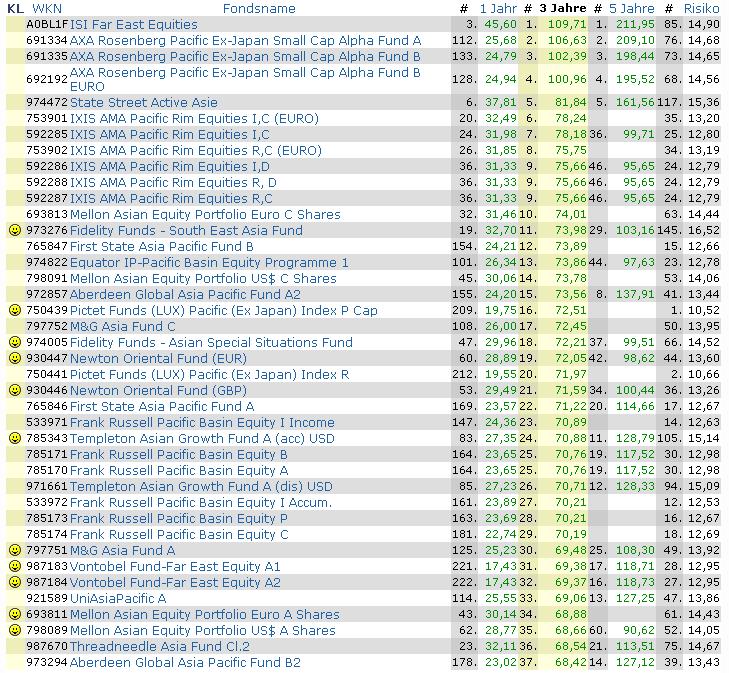
Task: Open Newton Oriental Fund (GBP) link
Action: point(158,390)
